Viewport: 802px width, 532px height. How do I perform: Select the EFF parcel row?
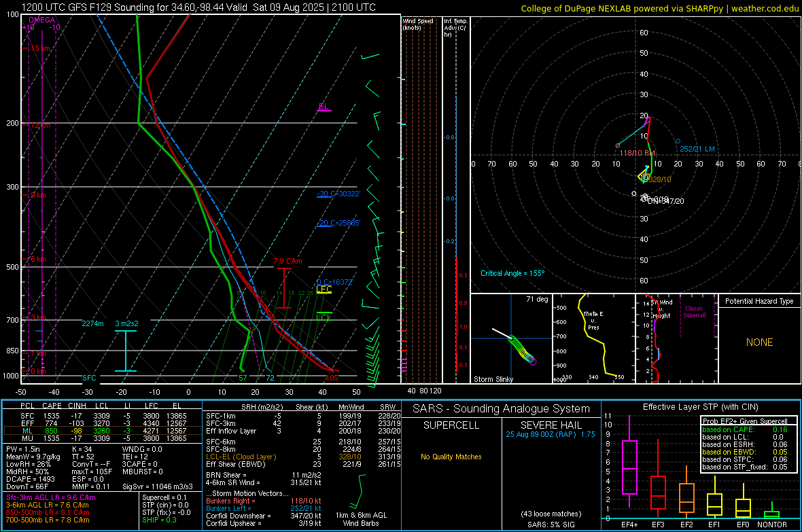click(x=102, y=423)
